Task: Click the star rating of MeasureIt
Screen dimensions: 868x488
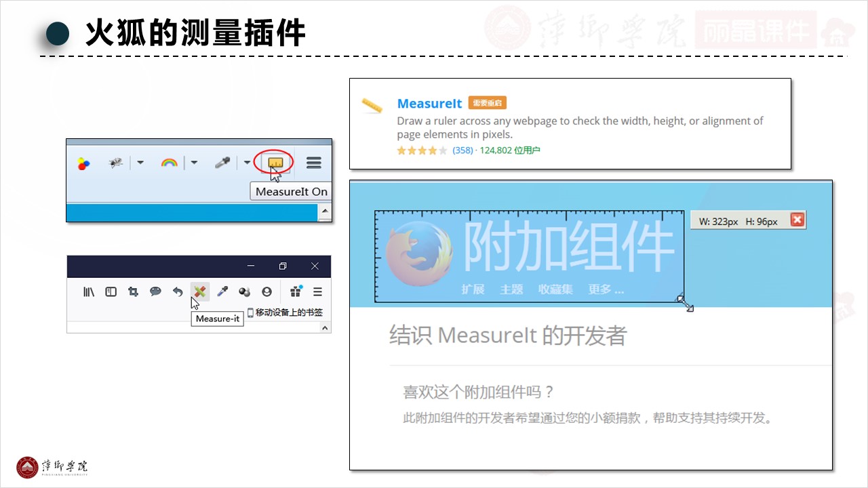Action: (423, 150)
